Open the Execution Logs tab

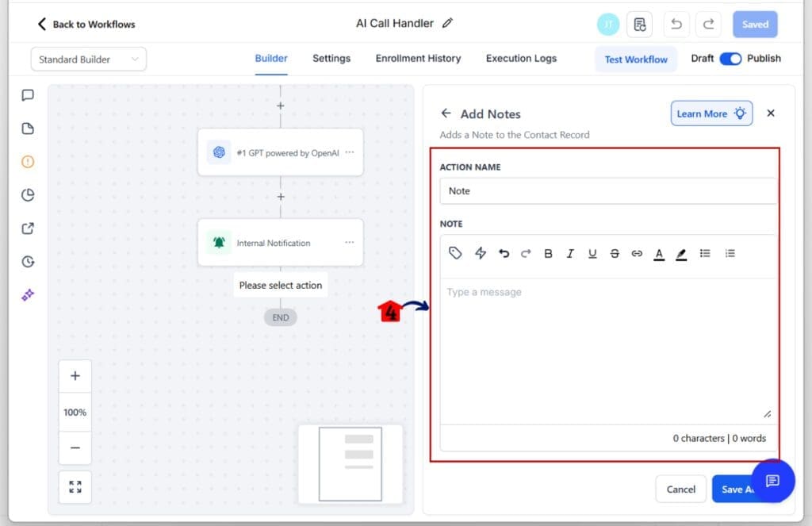tap(521, 59)
